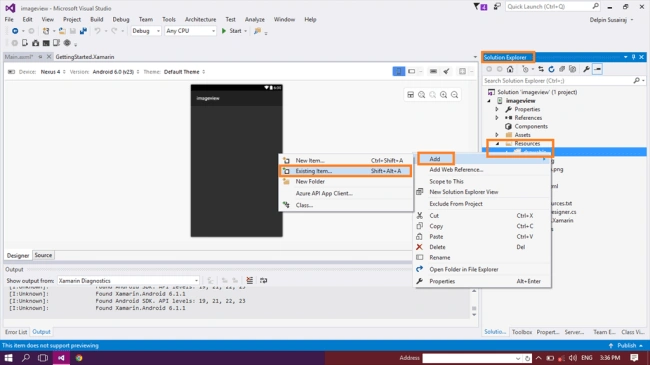Screen dimensions: 650x365
Task: Expand the References node in solution tree
Action: pos(497,118)
